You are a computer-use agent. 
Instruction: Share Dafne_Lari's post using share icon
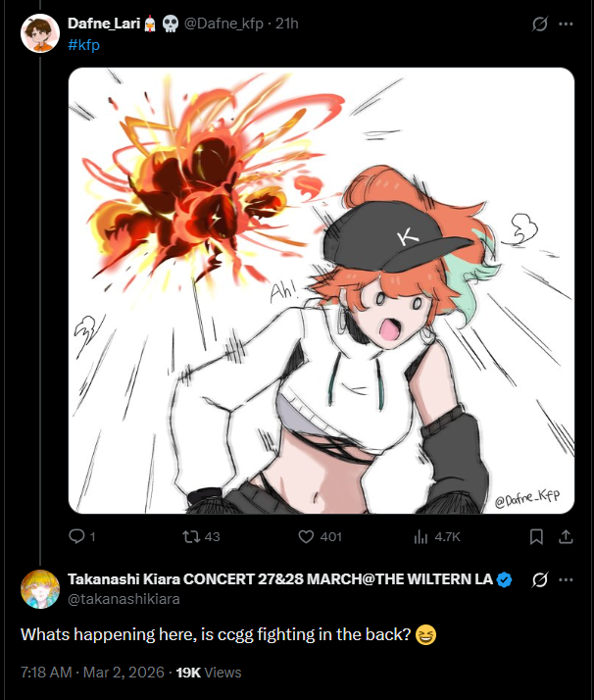[x=566, y=536]
